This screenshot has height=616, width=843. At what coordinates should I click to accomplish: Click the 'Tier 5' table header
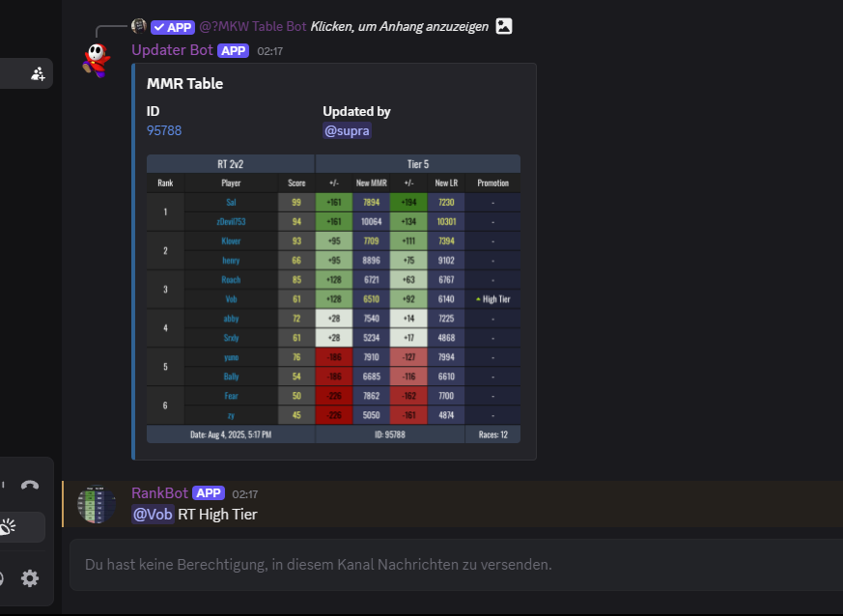(x=418, y=164)
